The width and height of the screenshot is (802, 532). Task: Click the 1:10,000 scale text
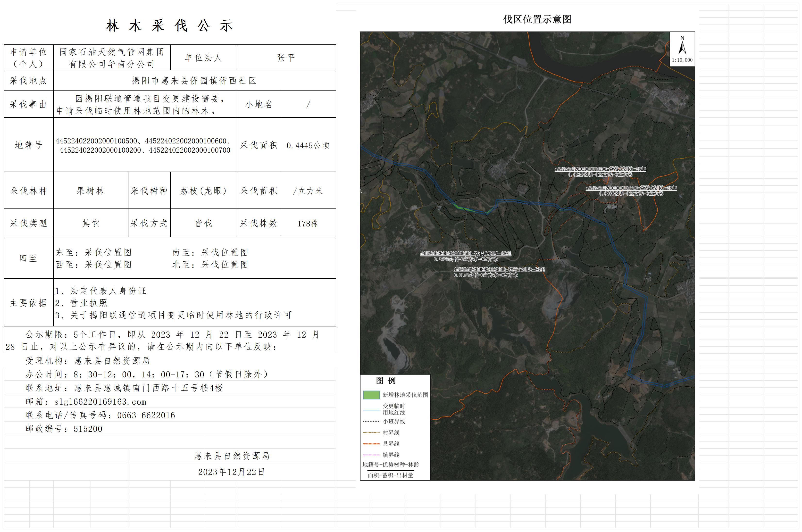point(682,60)
